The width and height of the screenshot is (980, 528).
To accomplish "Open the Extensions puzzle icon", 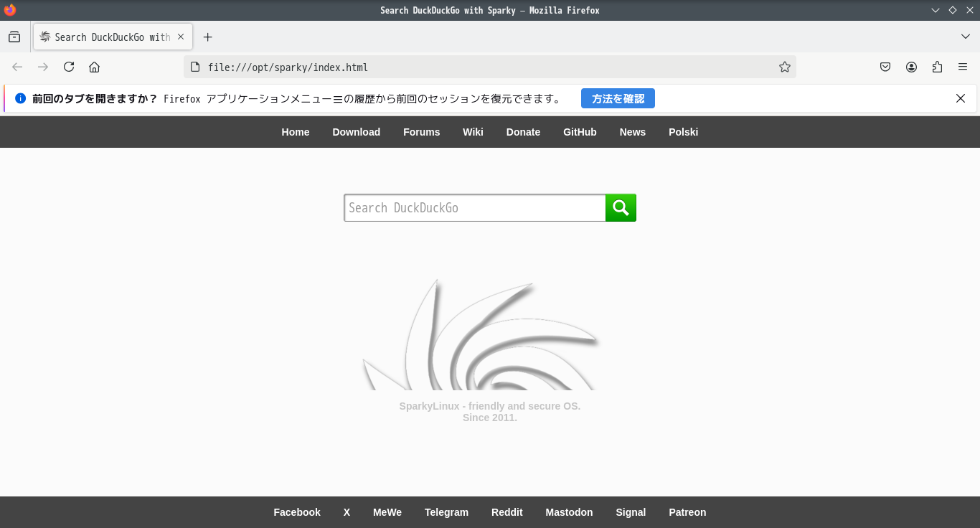I will [937, 67].
